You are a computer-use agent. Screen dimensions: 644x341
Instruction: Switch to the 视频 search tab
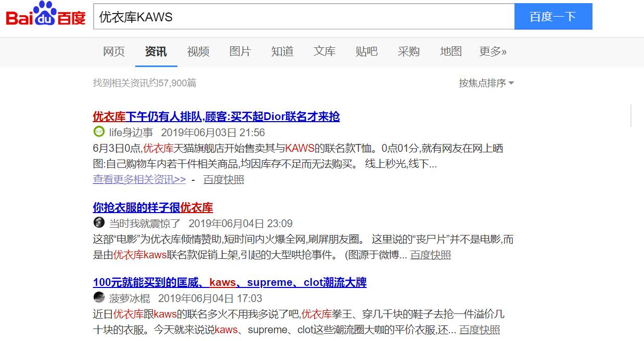[x=198, y=51]
